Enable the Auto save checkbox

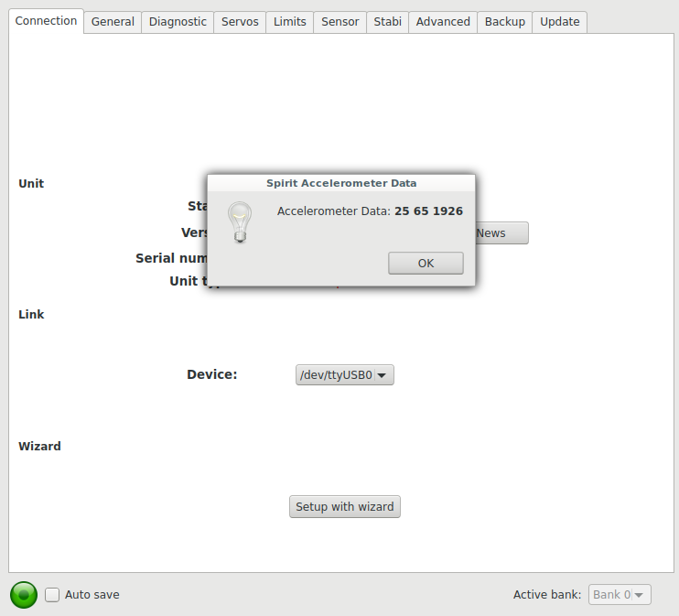pos(53,595)
